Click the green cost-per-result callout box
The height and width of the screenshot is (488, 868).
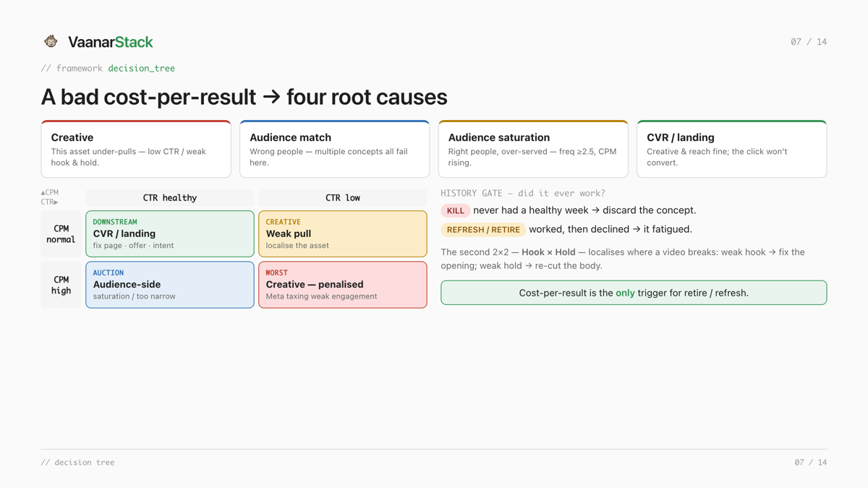pos(634,293)
